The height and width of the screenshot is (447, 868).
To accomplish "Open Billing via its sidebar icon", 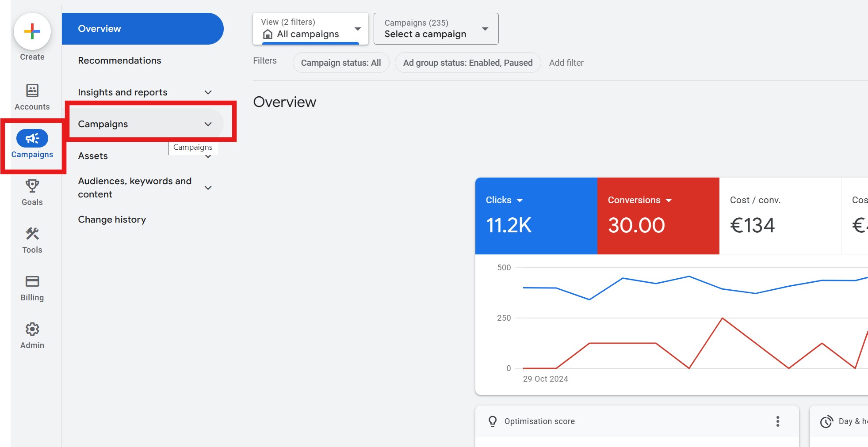I will pyautogui.click(x=32, y=281).
